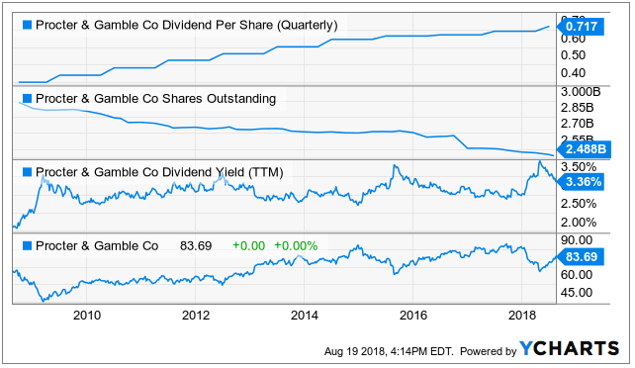Click the 'Procter & Gamble Co Dividend Per Share (Quarterly)' label
635x368 pixels.
186,25
